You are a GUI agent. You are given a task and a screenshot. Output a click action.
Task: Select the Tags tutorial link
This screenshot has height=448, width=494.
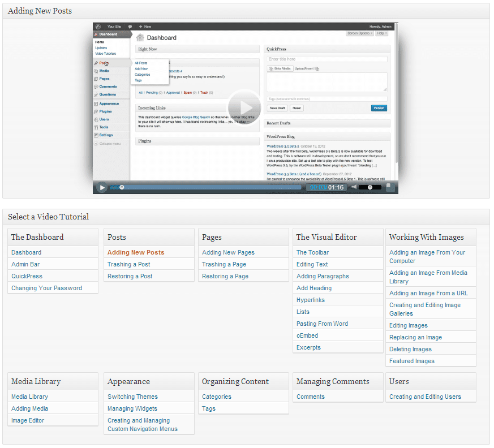pos(209,409)
